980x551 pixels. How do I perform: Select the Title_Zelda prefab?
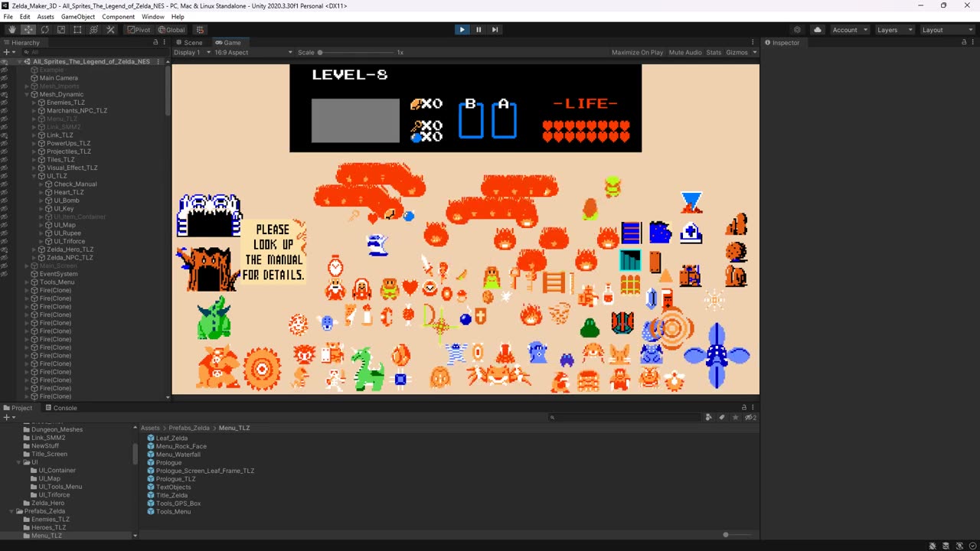(x=171, y=495)
